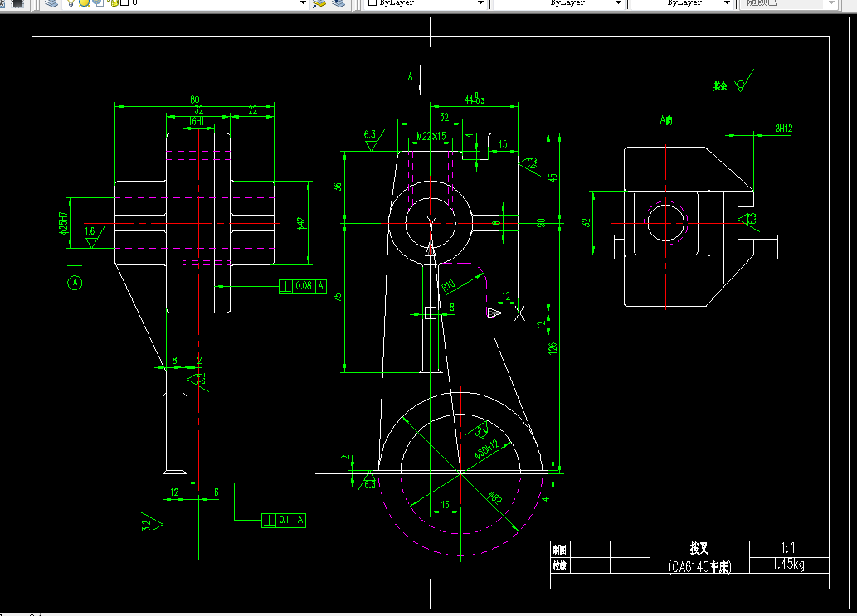Image resolution: width=857 pixels, height=616 pixels.
Task: Select the view arrow A label
Action: point(411,76)
